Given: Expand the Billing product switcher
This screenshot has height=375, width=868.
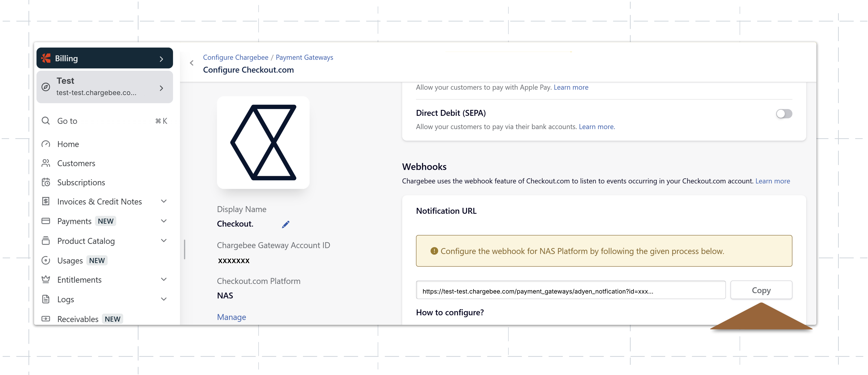Looking at the screenshot, I should coord(161,59).
